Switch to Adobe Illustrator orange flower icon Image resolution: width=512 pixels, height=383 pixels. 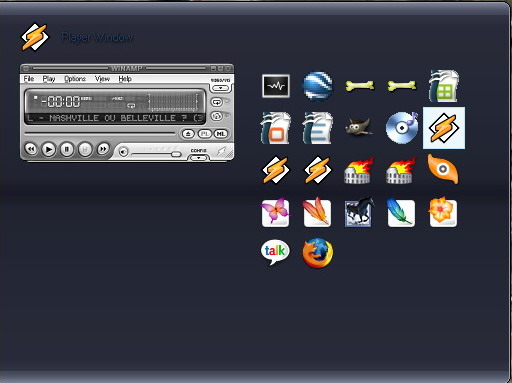click(443, 212)
